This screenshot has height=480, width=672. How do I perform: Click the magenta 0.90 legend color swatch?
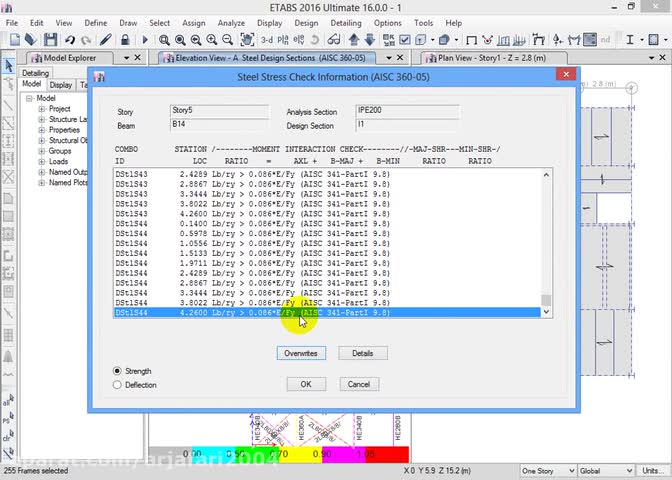[x=344, y=454]
